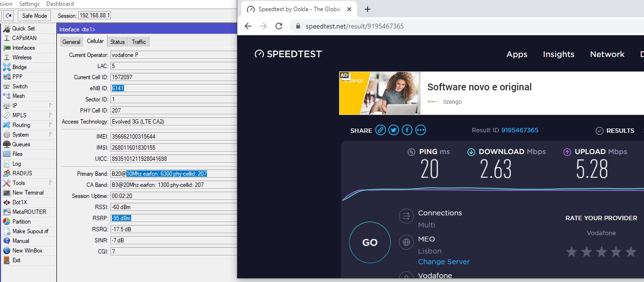
Task: Reload the Speedtest page
Action: tap(279, 26)
